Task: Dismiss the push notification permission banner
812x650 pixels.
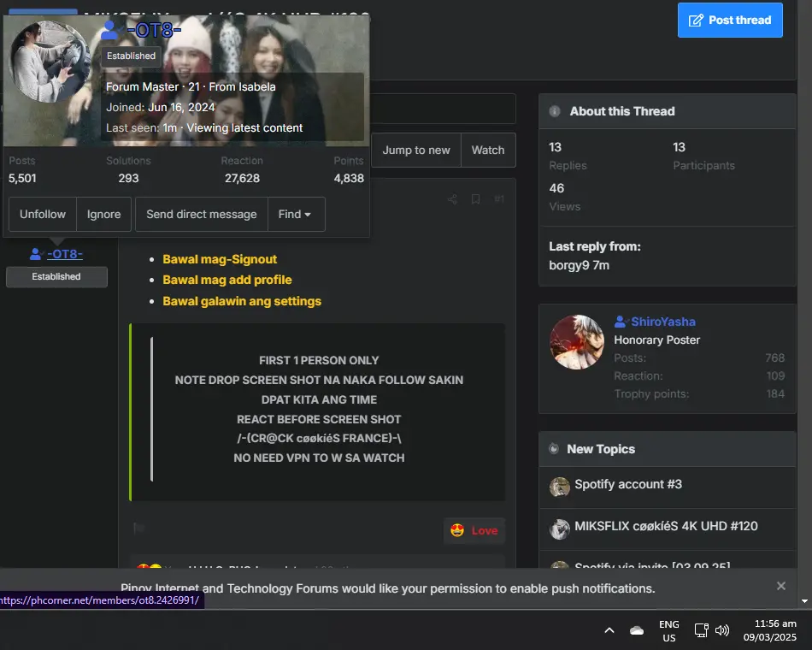Action: point(781,586)
